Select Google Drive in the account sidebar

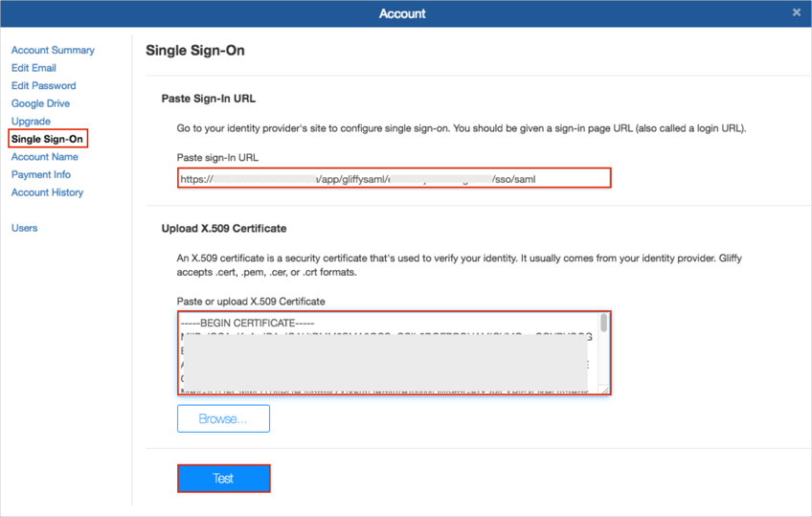40,103
